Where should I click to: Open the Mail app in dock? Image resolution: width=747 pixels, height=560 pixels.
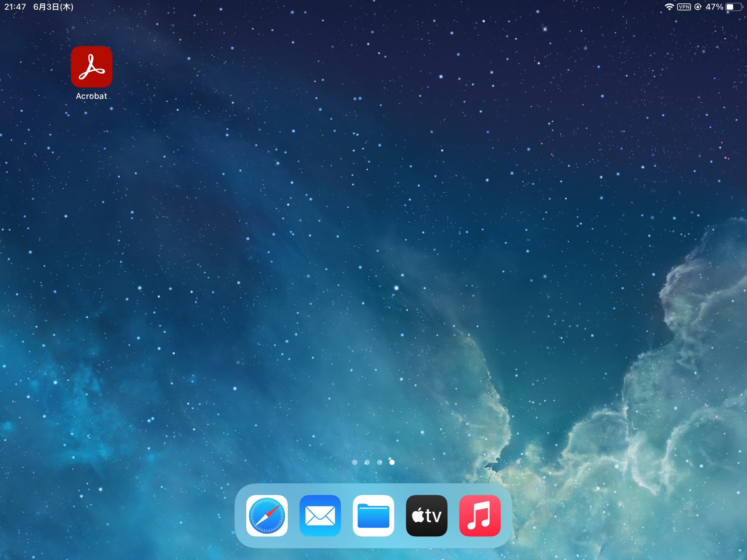[320, 515]
